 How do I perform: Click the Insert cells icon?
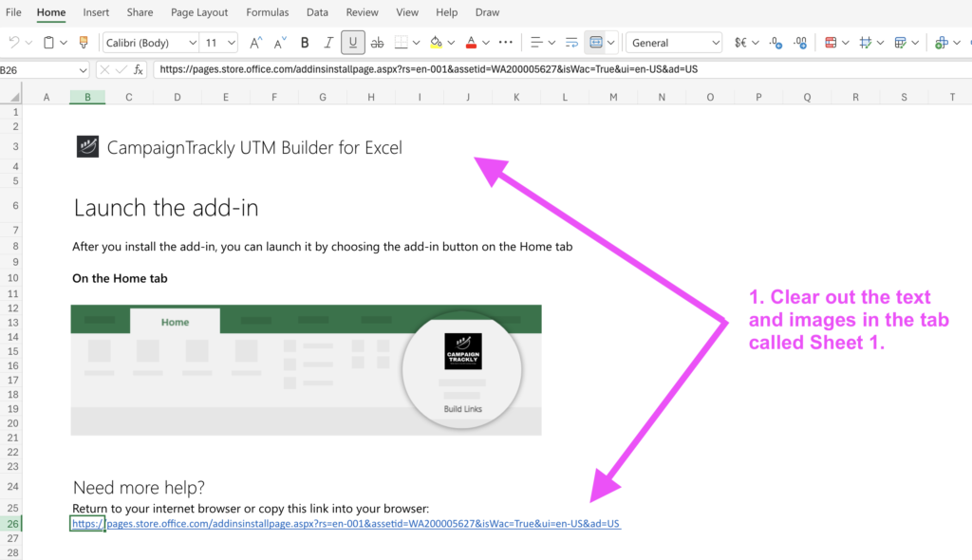pos(942,43)
